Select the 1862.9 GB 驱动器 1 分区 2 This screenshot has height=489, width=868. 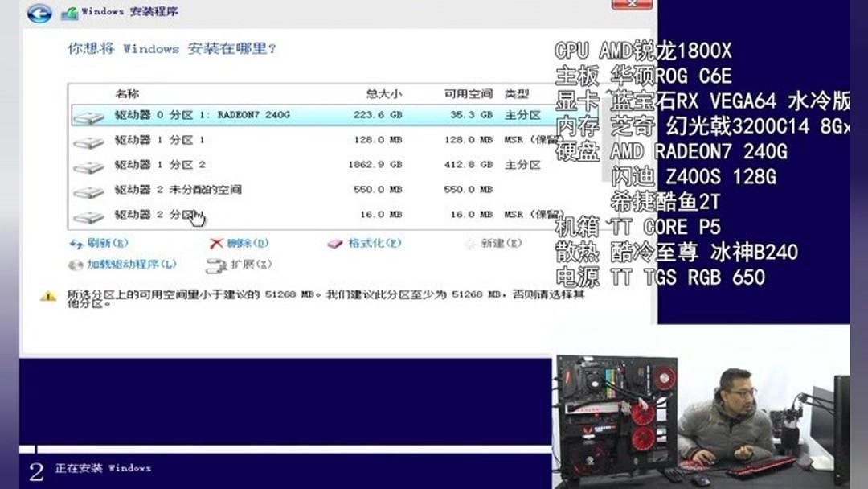pyautogui.click(x=241, y=165)
